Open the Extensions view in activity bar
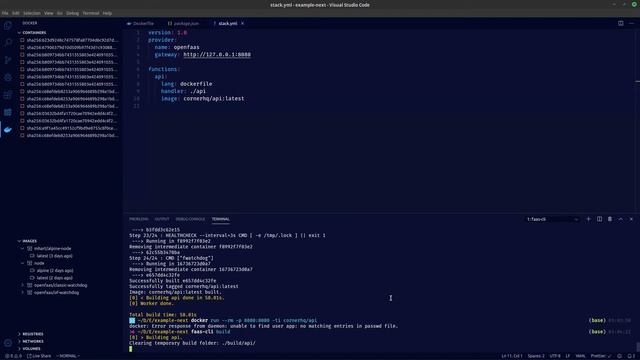640x360 pixels. click(x=8, y=95)
